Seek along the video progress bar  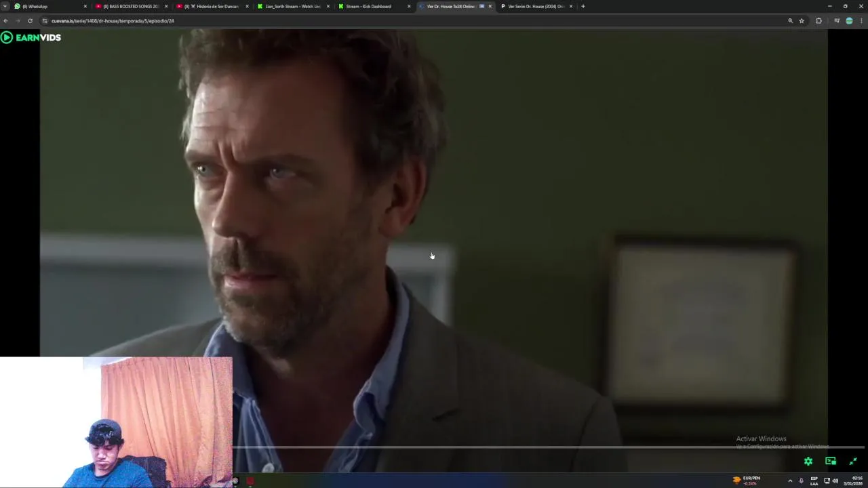[548, 447]
